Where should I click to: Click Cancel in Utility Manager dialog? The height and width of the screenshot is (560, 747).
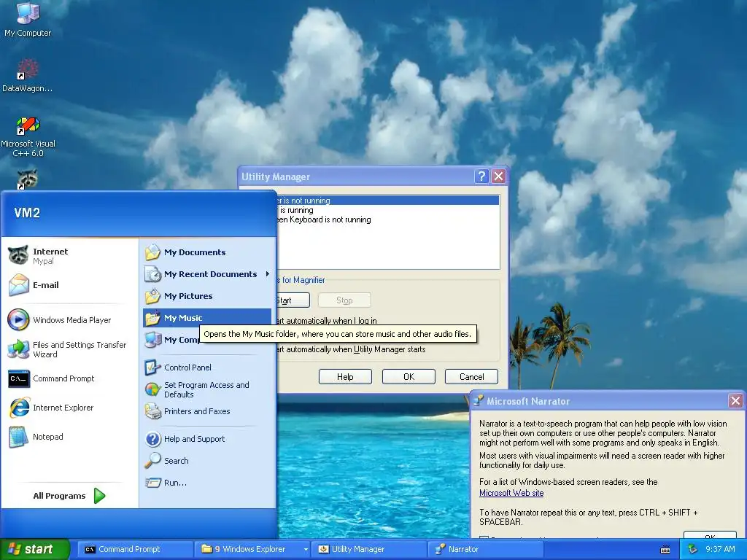[x=472, y=377]
